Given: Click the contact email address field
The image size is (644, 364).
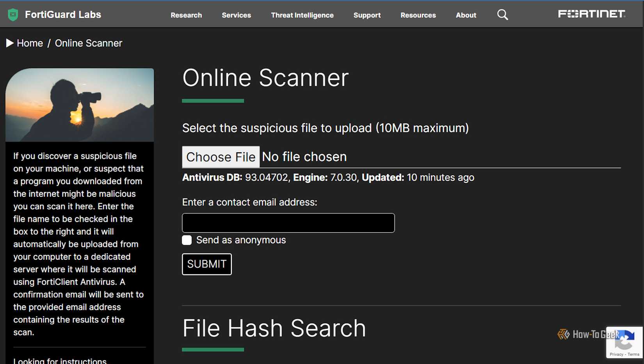Looking at the screenshot, I should 288,223.
